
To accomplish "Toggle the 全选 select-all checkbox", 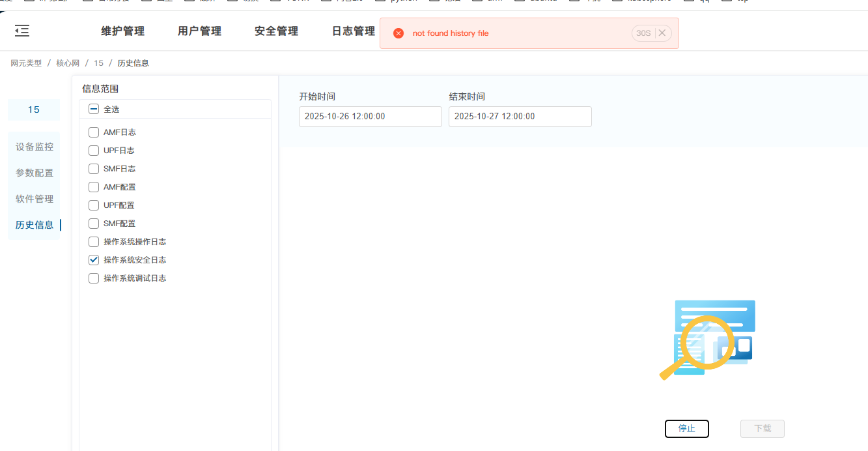I will point(94,109).
